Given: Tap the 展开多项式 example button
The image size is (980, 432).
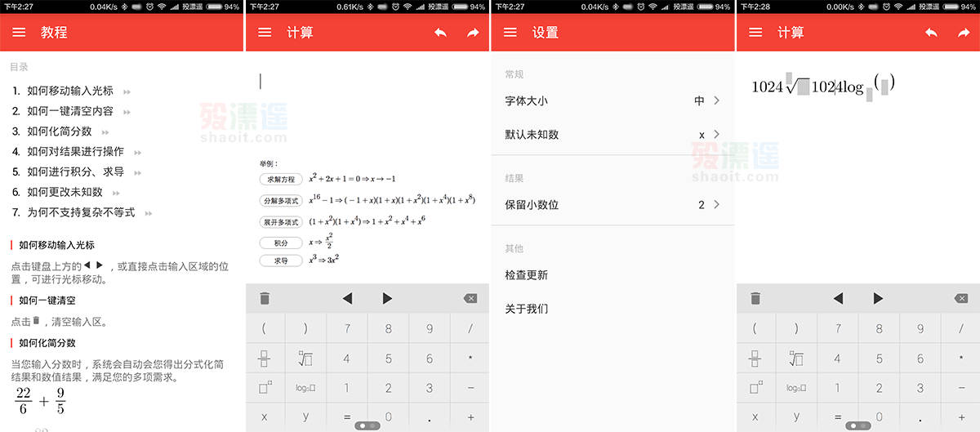Looking at the screenshot, I should (x=280, y=221).
